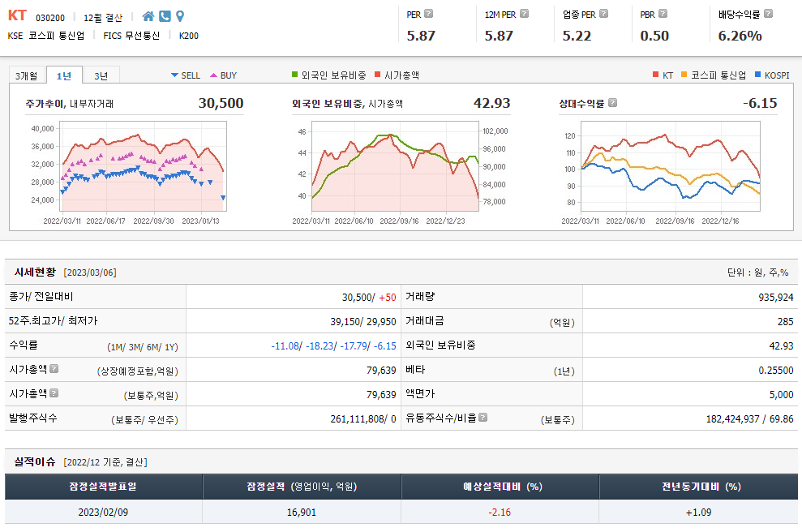Click the relative return value -6.15
802x532 pixels.
(760, 103)
